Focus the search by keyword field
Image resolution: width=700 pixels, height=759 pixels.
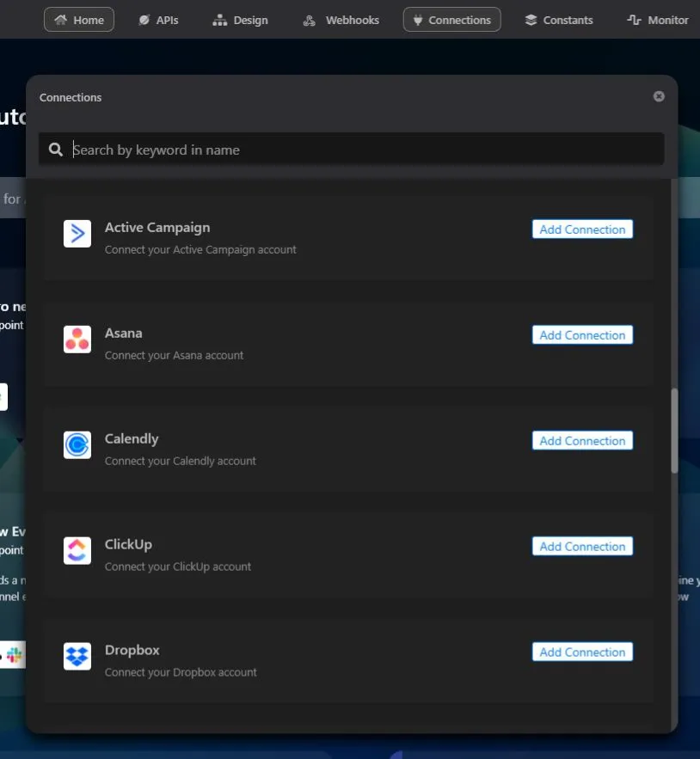(351, 150)
